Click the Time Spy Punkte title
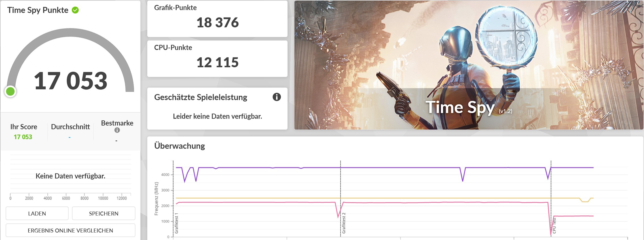 click(38, 10)
